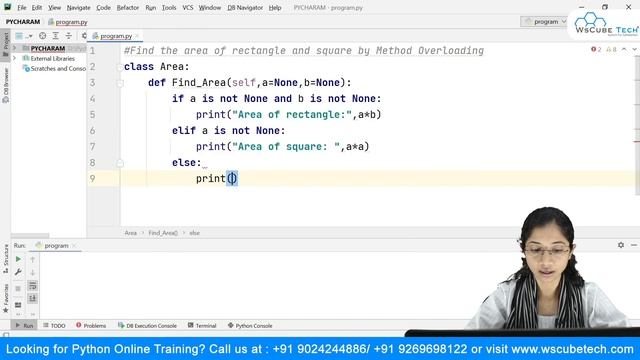
Task: Click Area in editor breadcrumb
Action: coord(131,233)
